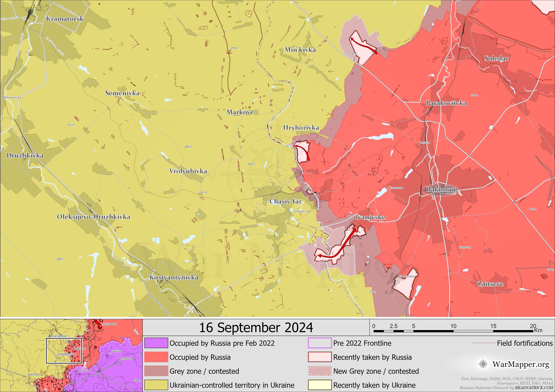The width and height of the screenshot is (555, 392).
Task: Click the Occupied by Russia red swatch
Action: [156, 357]
